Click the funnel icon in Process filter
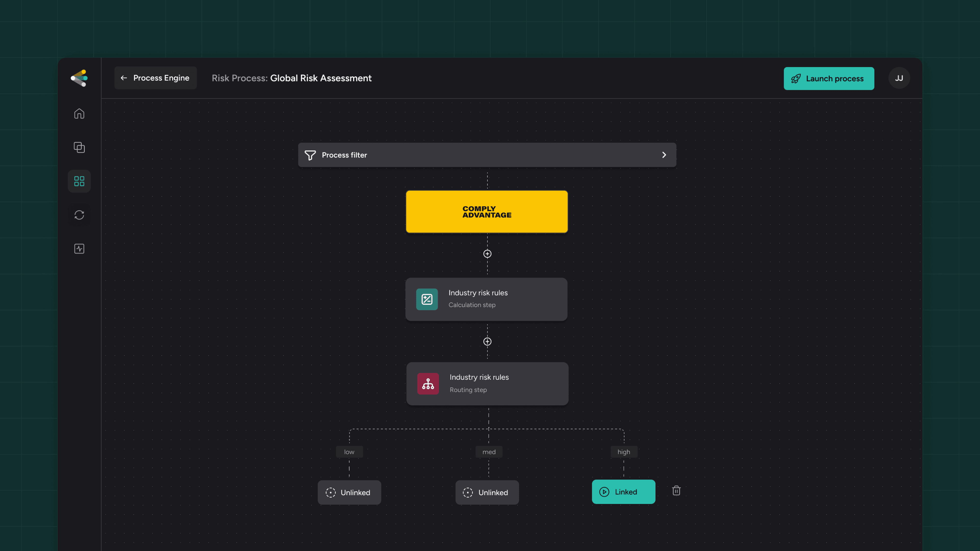 310,155
